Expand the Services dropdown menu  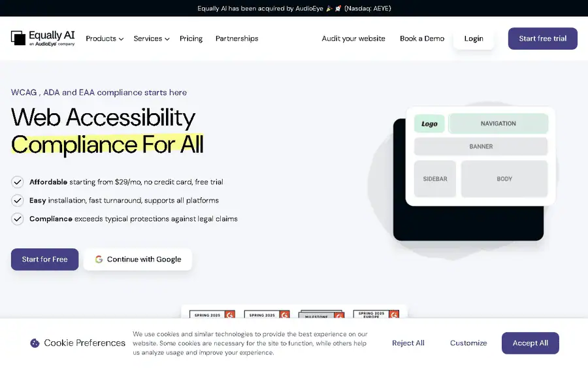[152, 39]
